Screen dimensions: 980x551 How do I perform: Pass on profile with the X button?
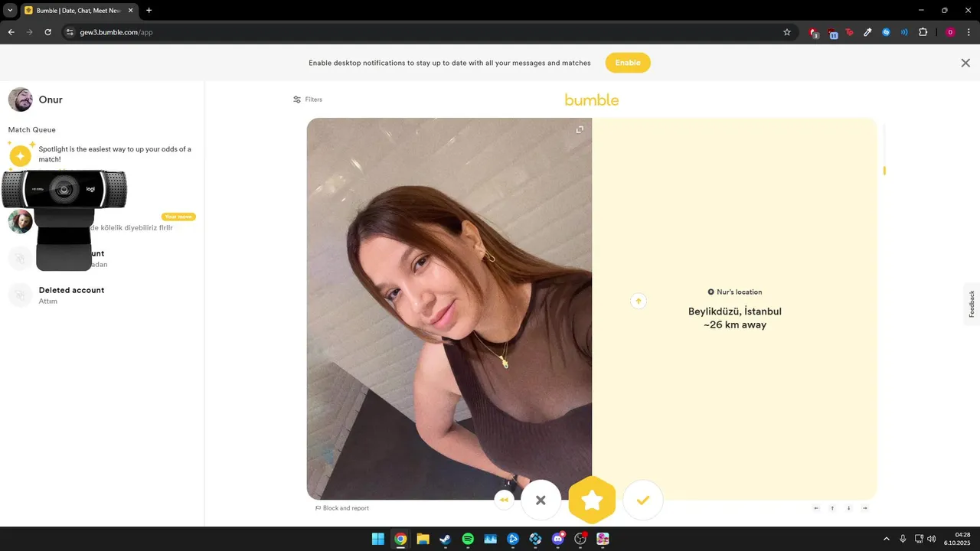click(541, 500)
